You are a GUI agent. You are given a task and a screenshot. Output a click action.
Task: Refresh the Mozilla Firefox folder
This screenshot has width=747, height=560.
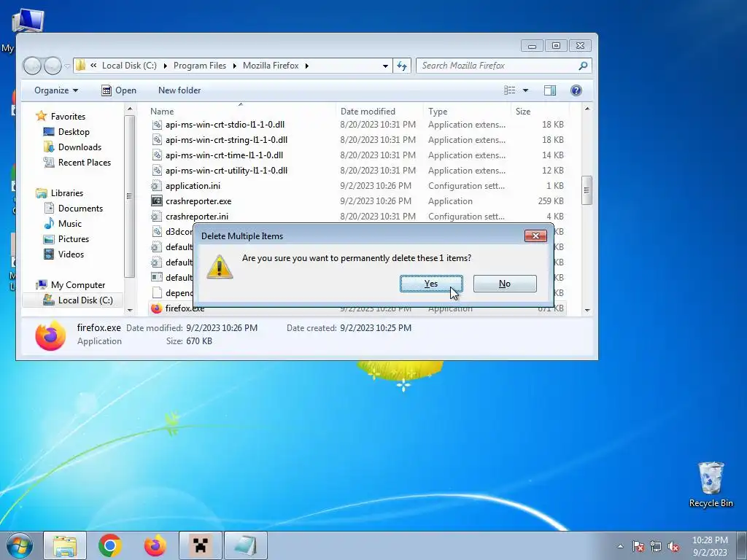(402, 66)
